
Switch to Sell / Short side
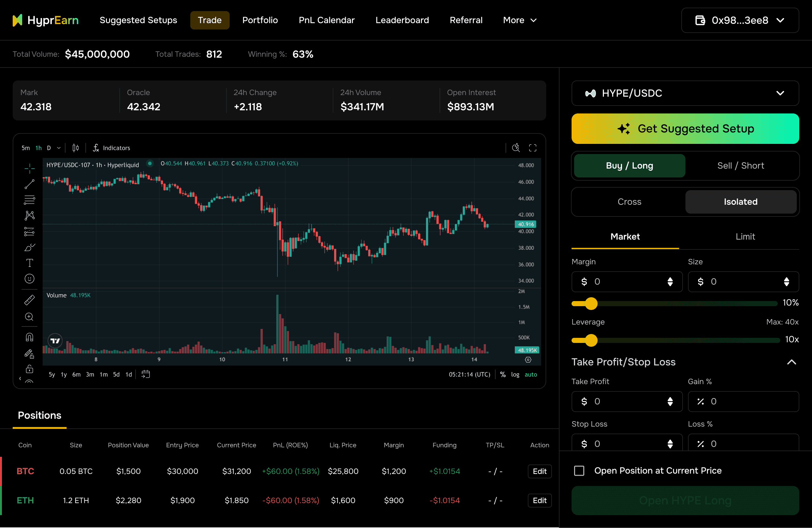[x=740, y=166]
